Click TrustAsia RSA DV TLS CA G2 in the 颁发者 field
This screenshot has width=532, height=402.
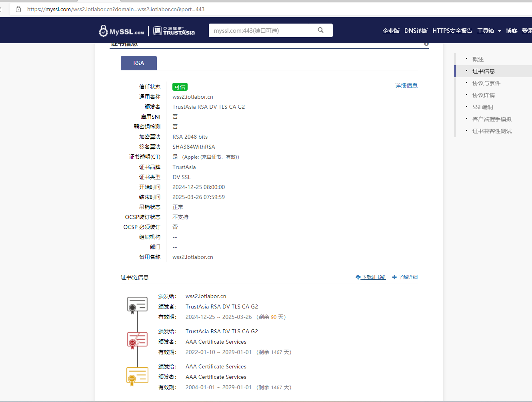point(209,107)
